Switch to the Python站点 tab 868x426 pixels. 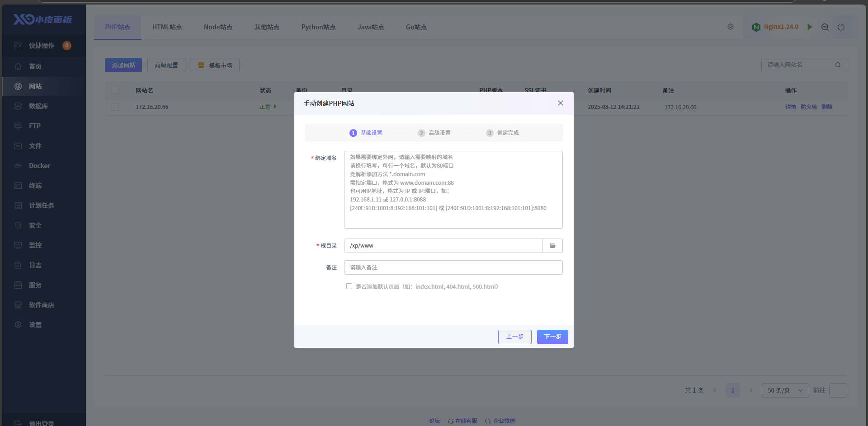tap(318, 27)
